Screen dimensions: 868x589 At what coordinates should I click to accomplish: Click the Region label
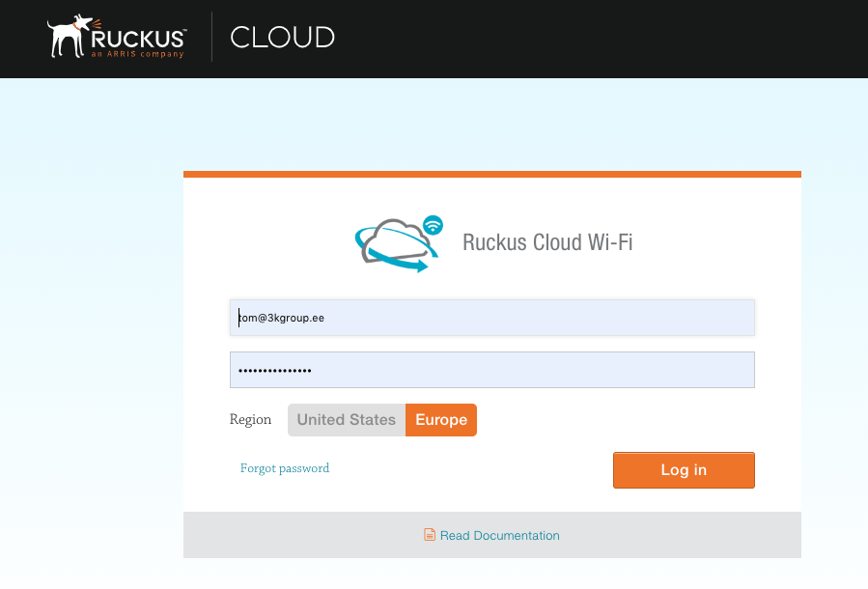250,420
